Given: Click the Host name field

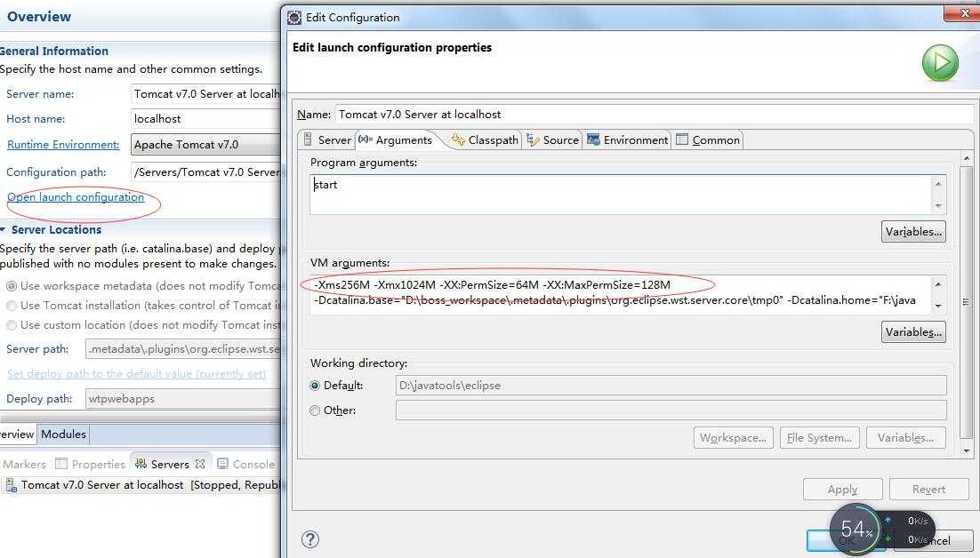Looking at the screenshot, I should pos(206,118).
